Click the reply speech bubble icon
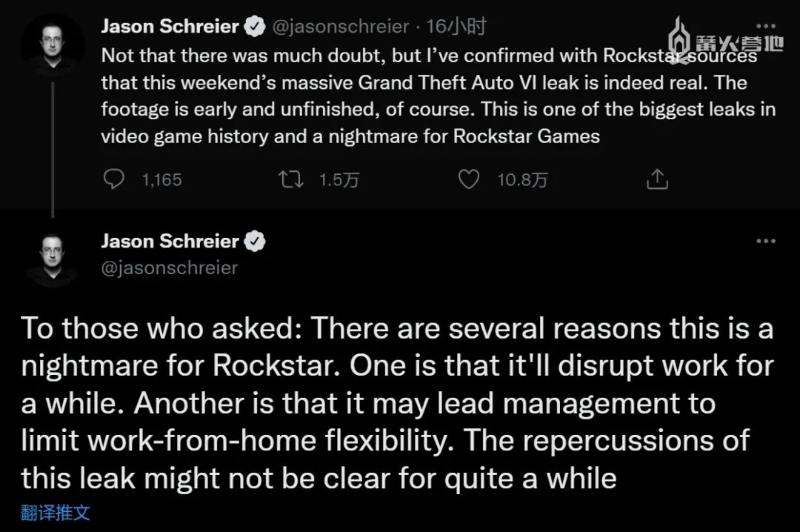Image resolution: width=800 pixels, height=532 pixels. tap(113, 180)
